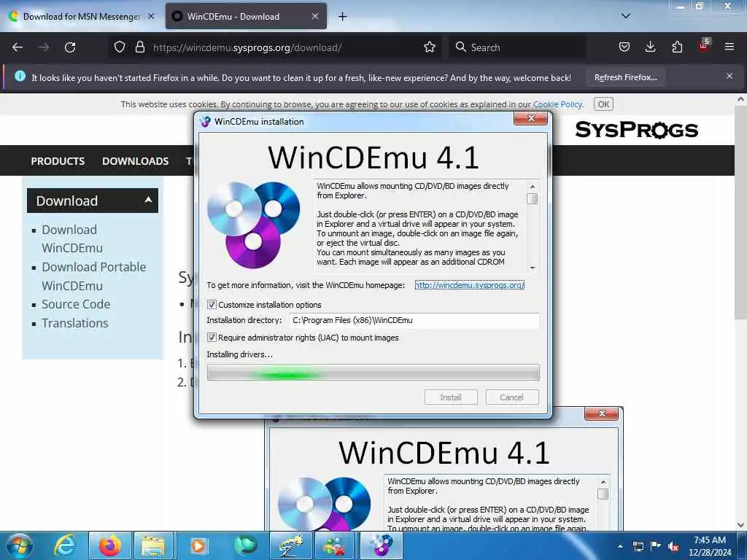Screen dimensions: 747x560
Task: Open the uBlock extension icon with badge
Action: 704,46
